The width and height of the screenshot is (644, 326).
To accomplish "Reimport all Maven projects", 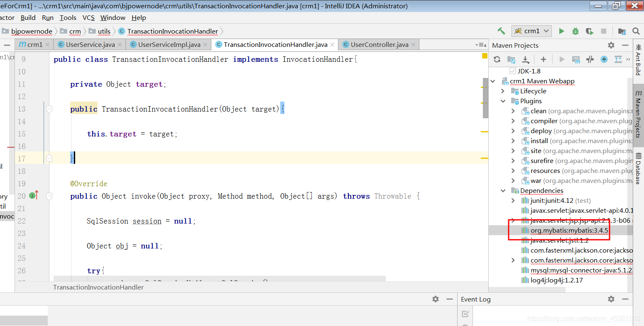I will click(x=497, y=59).
